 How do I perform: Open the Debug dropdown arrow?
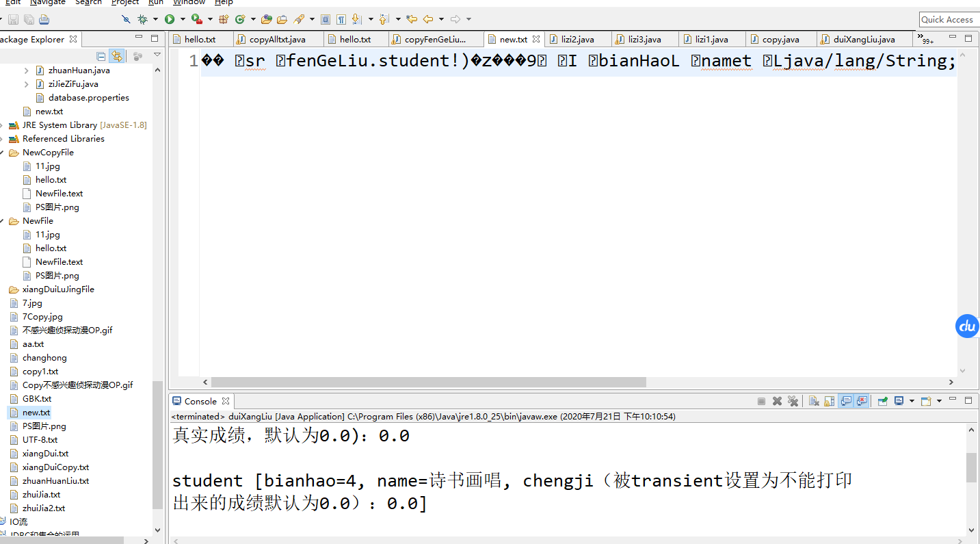(x=155, y=19)
